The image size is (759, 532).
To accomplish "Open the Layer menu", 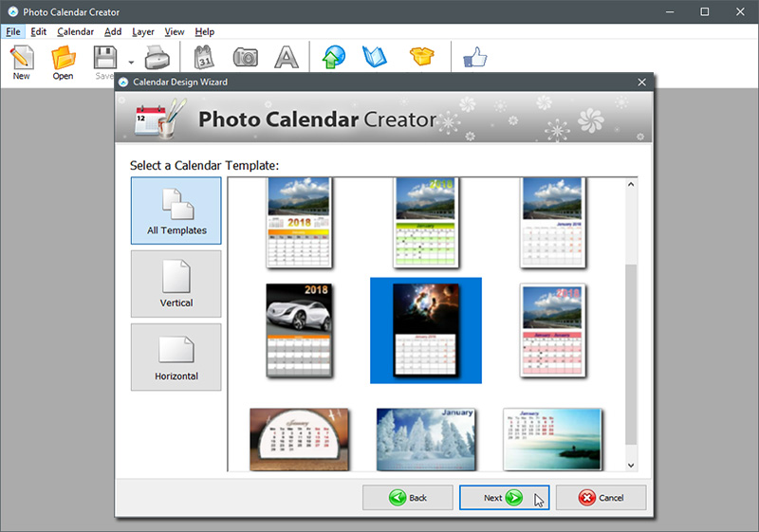I will click(143, 32).
